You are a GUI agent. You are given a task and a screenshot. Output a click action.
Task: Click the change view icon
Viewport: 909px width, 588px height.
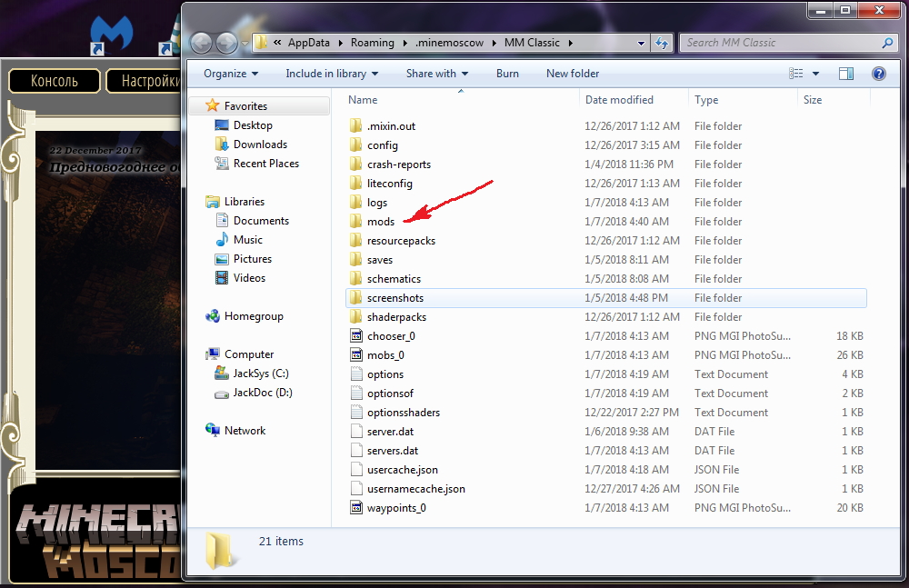tap(796, 74)
